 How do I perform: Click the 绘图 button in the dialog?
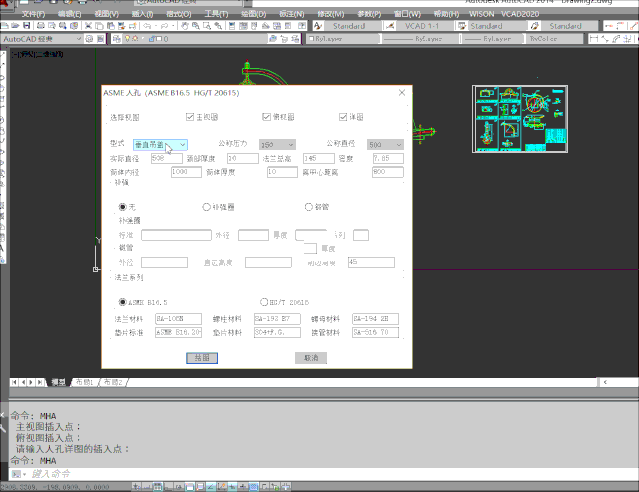pos(201,357)
